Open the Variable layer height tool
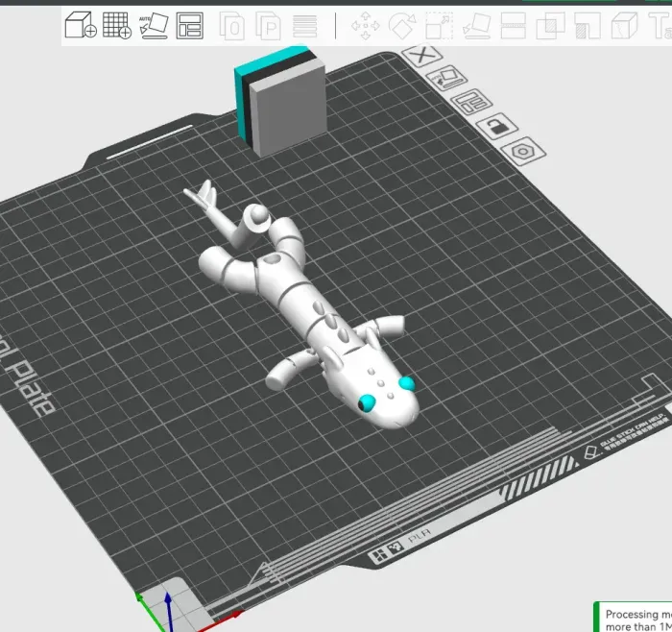This screenshot has height=632, width=672. pos(304,26)
